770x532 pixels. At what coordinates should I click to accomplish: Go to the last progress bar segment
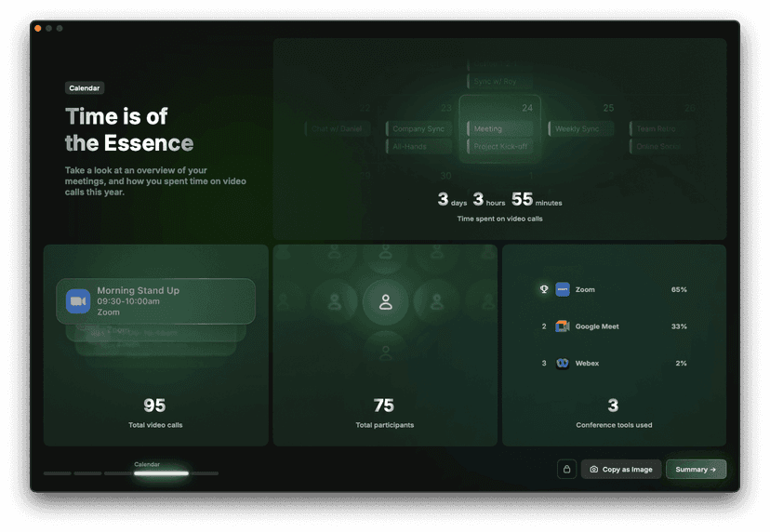[206, 473]
